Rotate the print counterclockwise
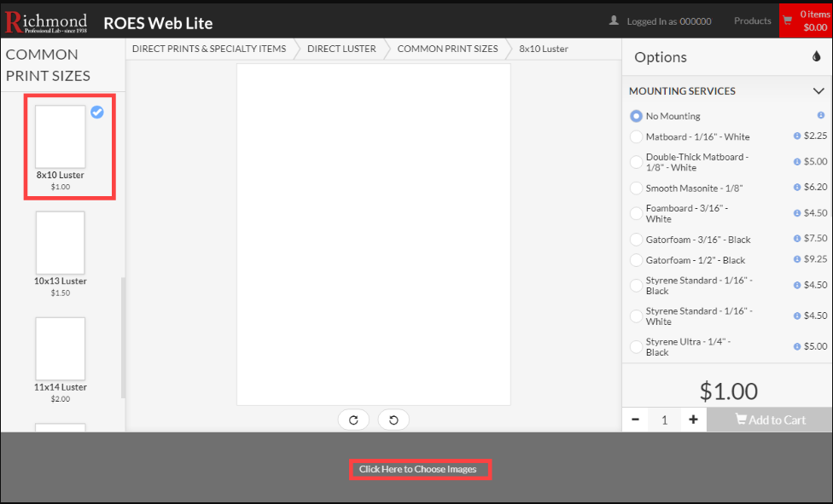Viewport: 833px width, 504px height. (393, 420)
